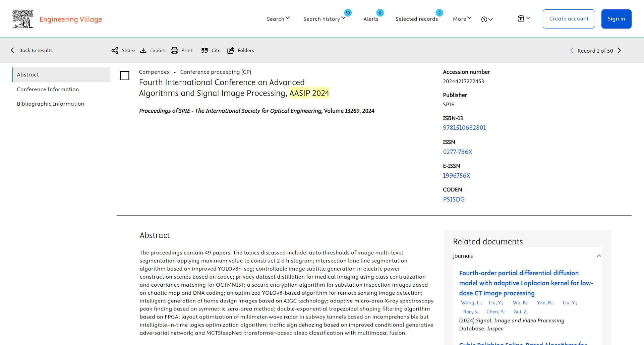Jump to Conference Information section
The image size is (644, 345).
(x=48, y=90)
